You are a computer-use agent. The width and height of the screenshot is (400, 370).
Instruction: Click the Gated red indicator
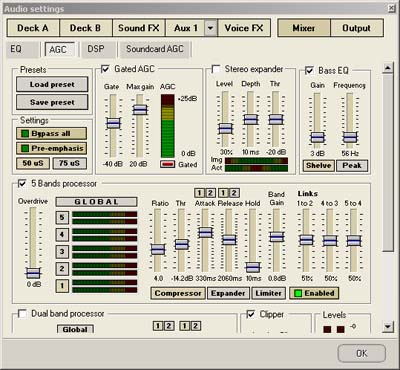(167, 164)
